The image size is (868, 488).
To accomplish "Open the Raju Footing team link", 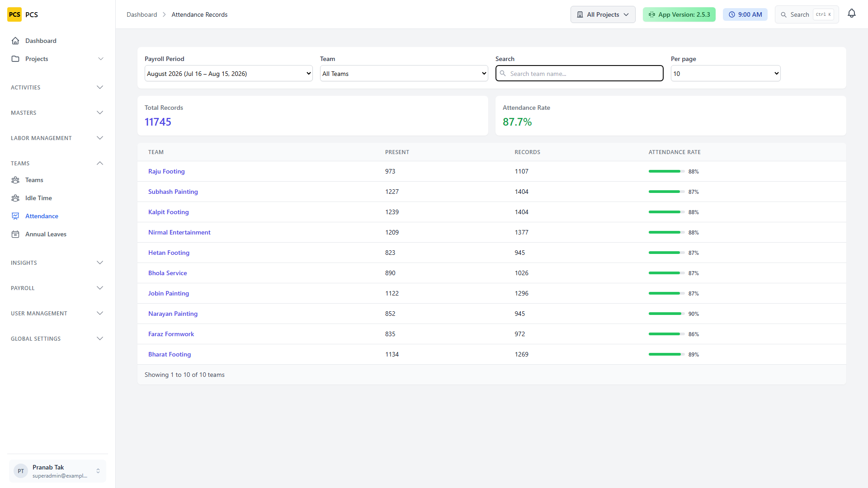I will (x=166, y=171).
